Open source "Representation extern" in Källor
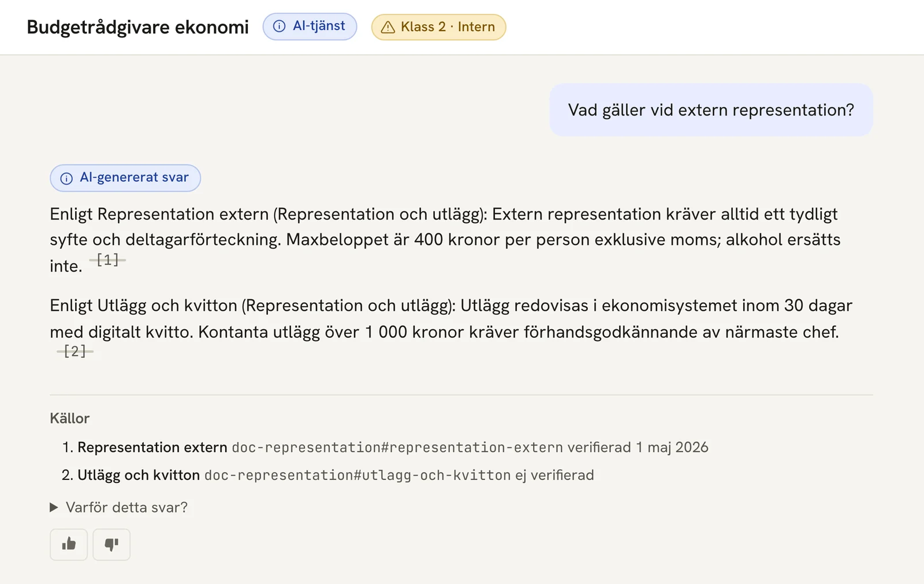 click(152, 447)
